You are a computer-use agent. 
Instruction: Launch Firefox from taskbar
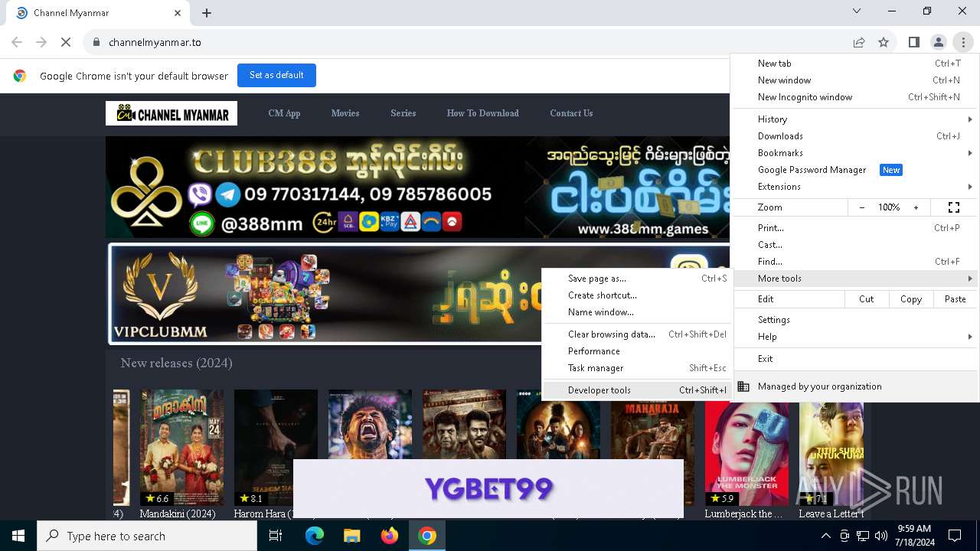coord(390,536)
